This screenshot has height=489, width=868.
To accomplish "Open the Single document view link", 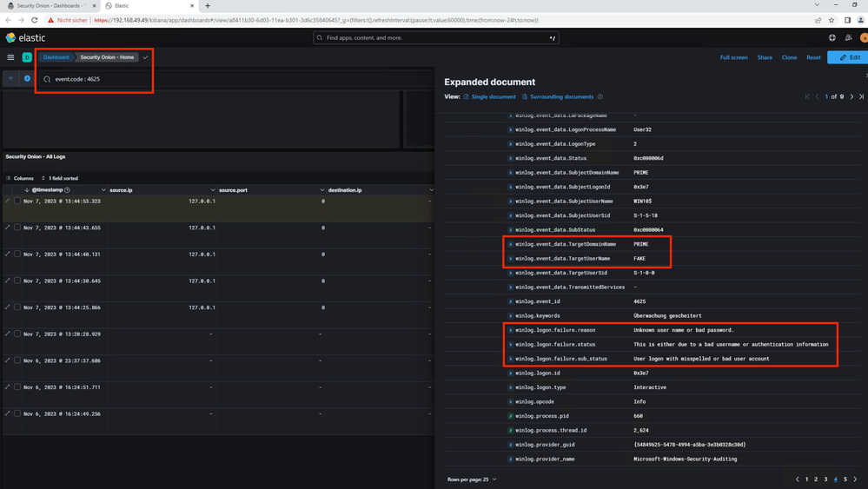I will click(489, 96).
